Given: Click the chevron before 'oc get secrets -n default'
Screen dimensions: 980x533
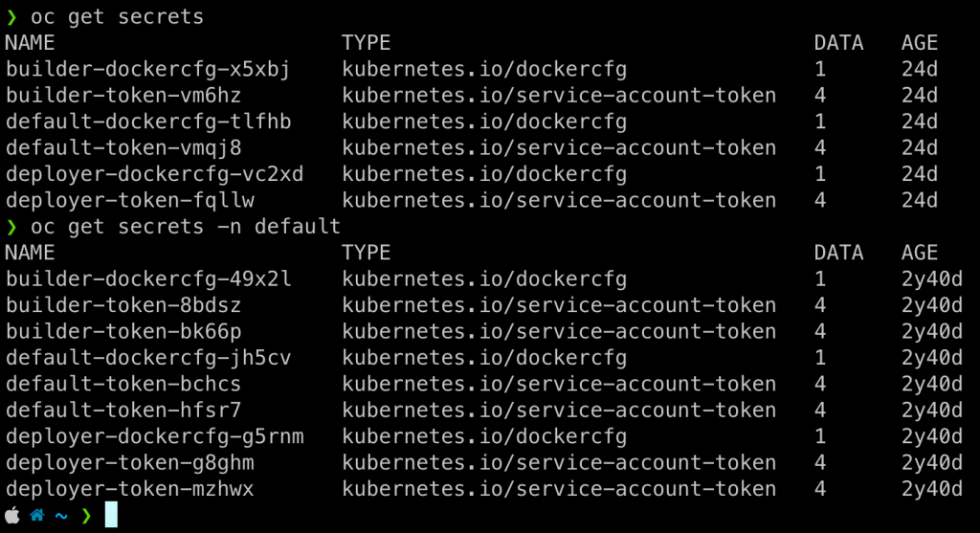Looking at the screenshot, I should tap(11, 227).
